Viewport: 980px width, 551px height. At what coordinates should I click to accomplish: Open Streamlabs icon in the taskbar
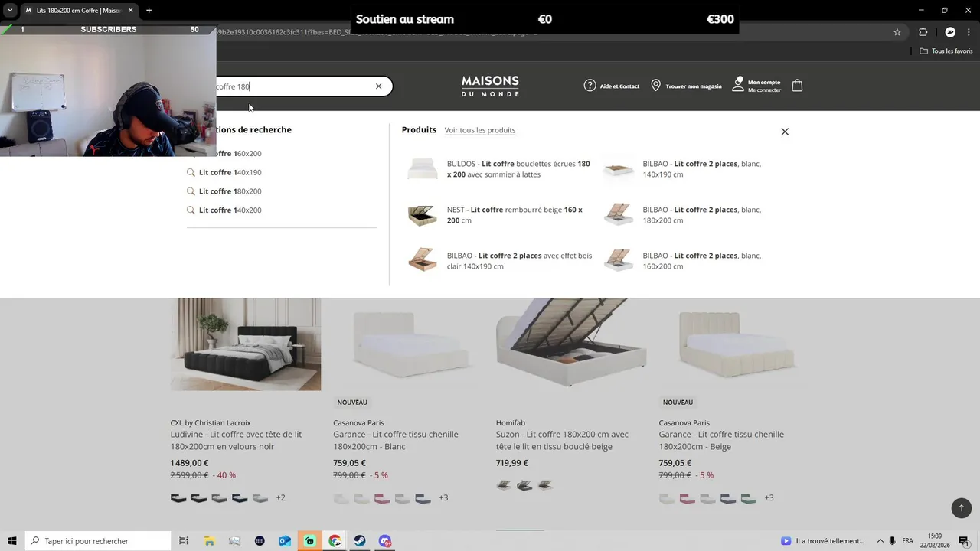[309, 541]
